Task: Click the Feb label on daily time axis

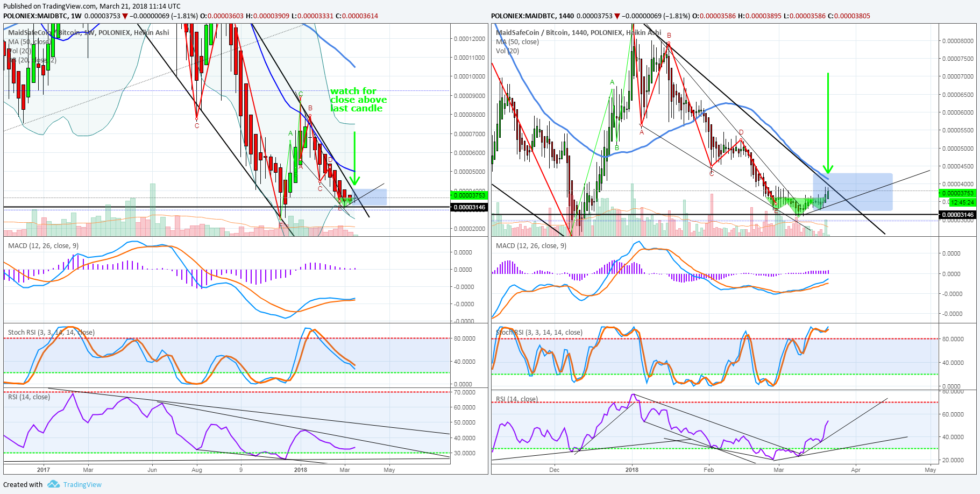Action: [709, 470]
